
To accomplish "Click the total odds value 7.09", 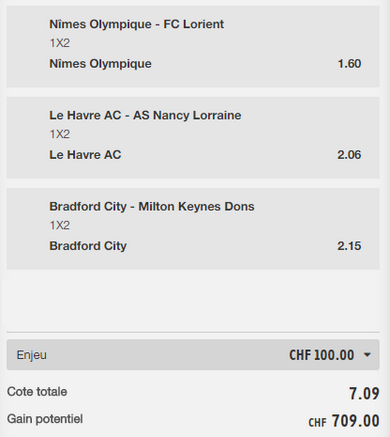I will pos(364,393).
